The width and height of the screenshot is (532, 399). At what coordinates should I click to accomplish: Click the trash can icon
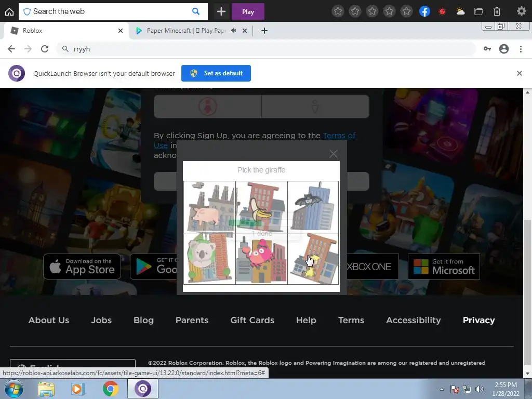[497, 11]
